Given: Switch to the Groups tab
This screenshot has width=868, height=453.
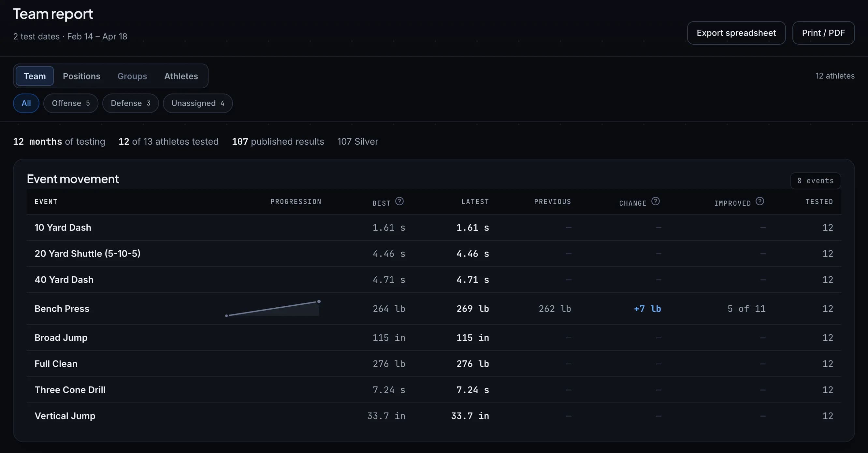Looking at the screenshot, I should (x=132, y=76).
